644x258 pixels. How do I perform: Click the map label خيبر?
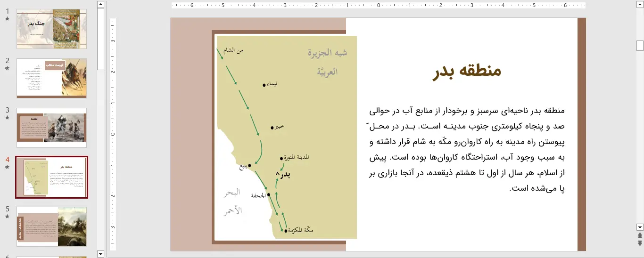point(279,126)
